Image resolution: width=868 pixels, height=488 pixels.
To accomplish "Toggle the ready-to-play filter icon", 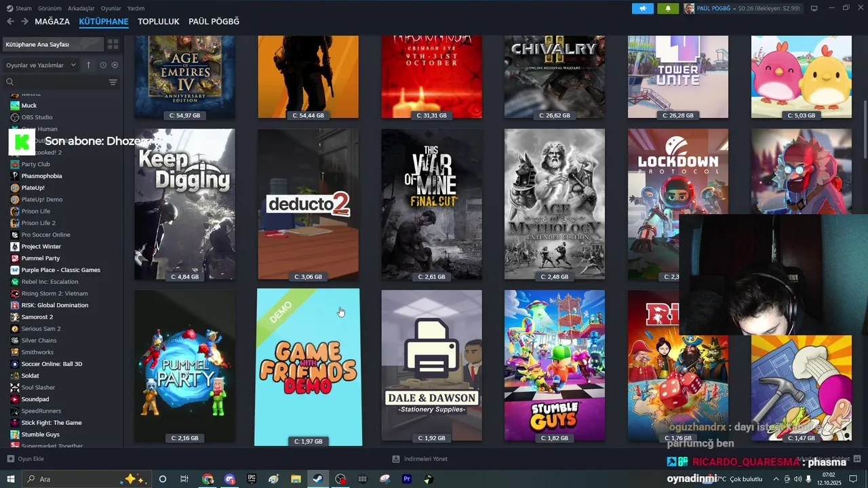I will click(115, 65).
